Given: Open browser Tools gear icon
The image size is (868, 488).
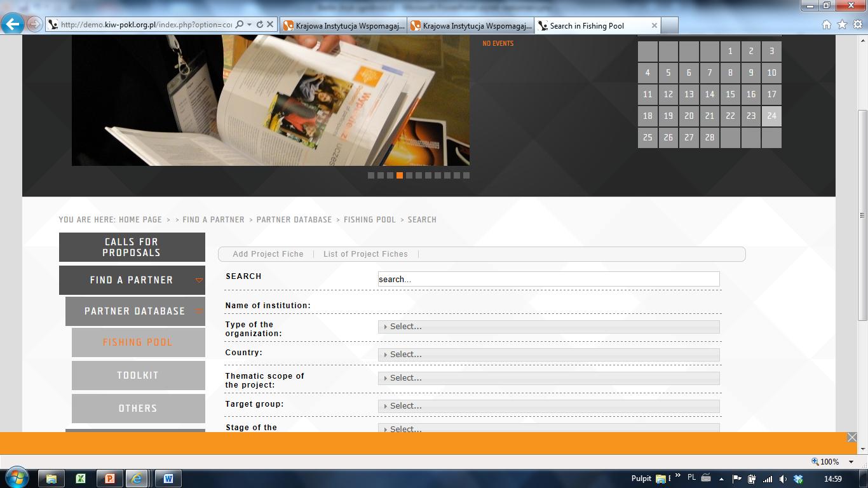Looking at the screenshot, I should 858,25.
